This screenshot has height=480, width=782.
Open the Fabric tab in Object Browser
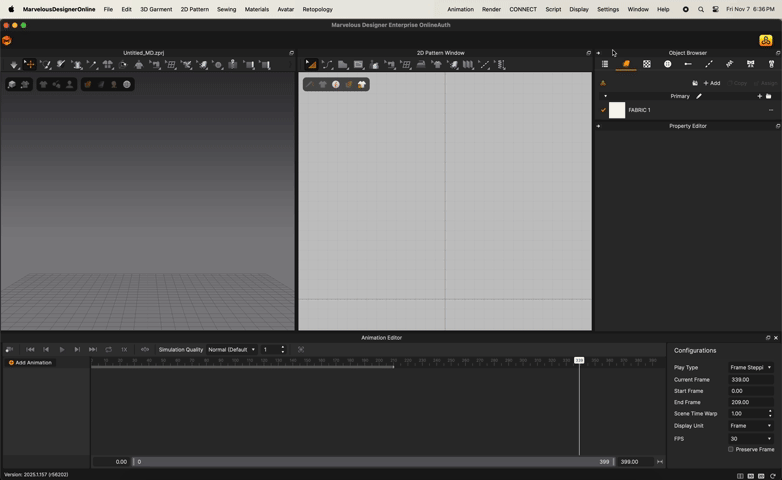(x=626, y=64)
